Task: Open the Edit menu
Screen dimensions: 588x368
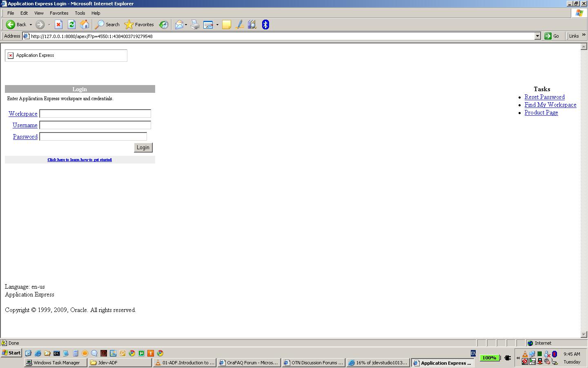Action: point(24,13)
